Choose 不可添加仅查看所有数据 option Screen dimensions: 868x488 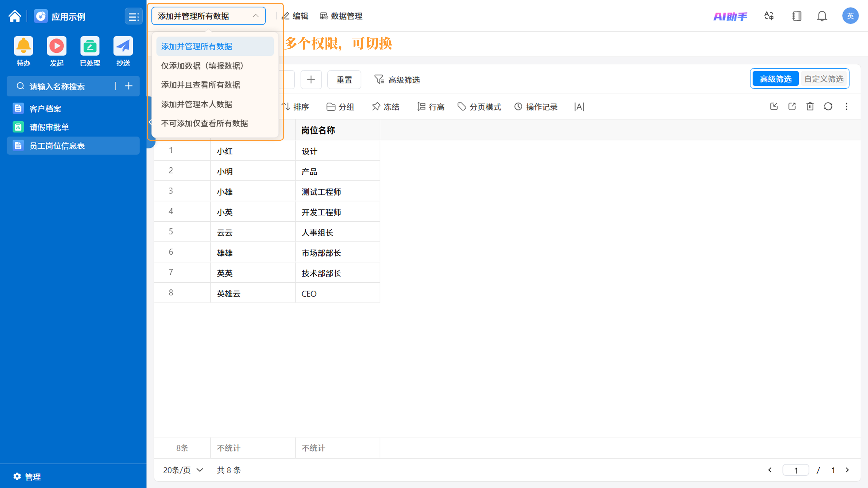click(215, 123)
